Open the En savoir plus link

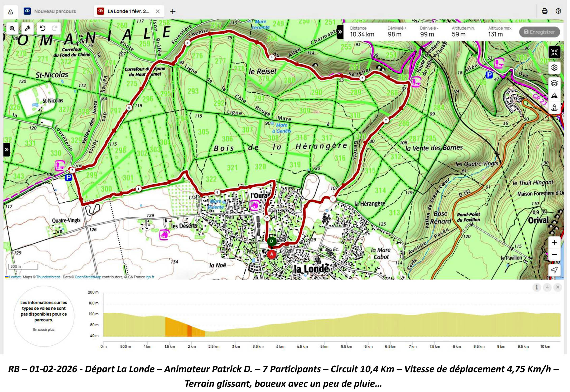tap(44, 330)
